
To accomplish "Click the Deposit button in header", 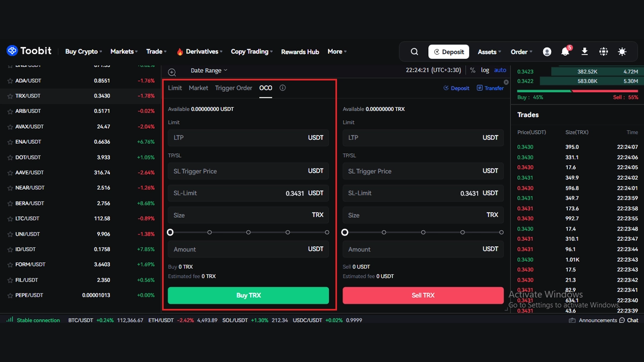I will [449, 51].
